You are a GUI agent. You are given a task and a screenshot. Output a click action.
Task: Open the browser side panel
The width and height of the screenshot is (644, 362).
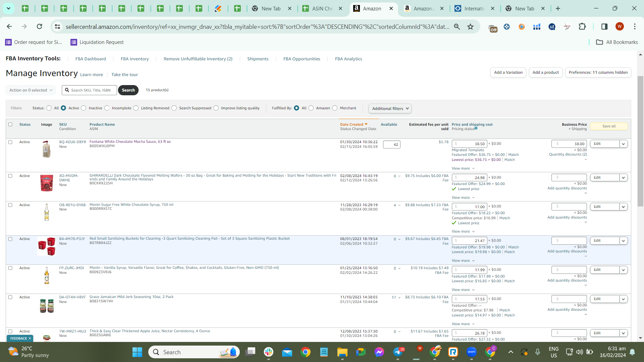click(604, 26)
